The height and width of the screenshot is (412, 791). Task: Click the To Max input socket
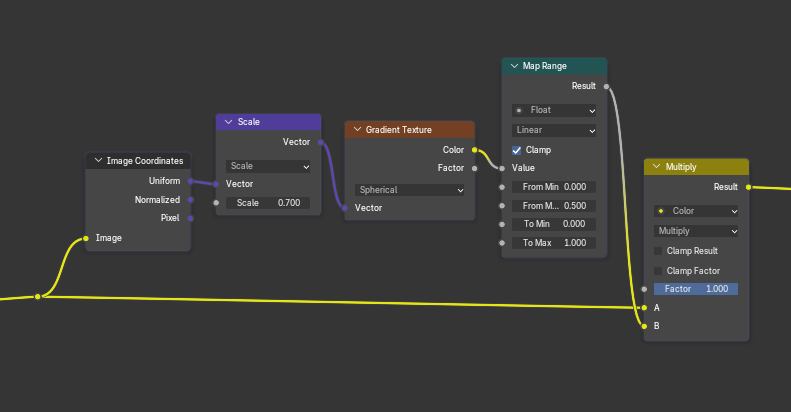click(502, 243)
